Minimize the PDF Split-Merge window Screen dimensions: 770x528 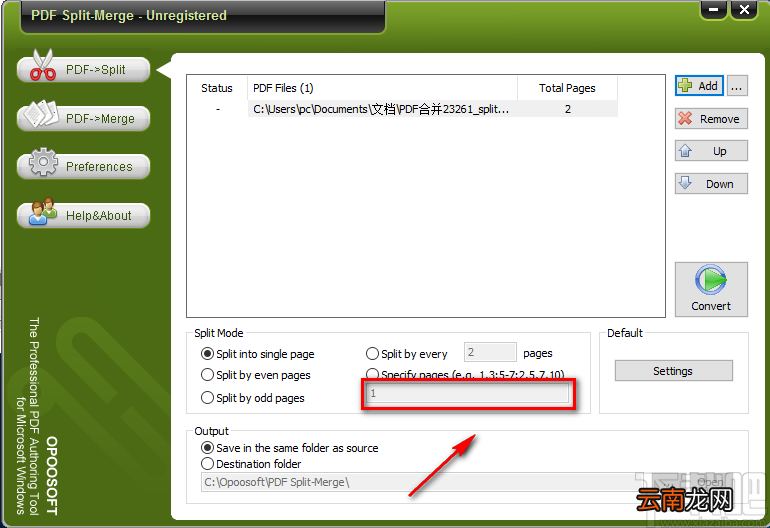(x=713, y=9)
